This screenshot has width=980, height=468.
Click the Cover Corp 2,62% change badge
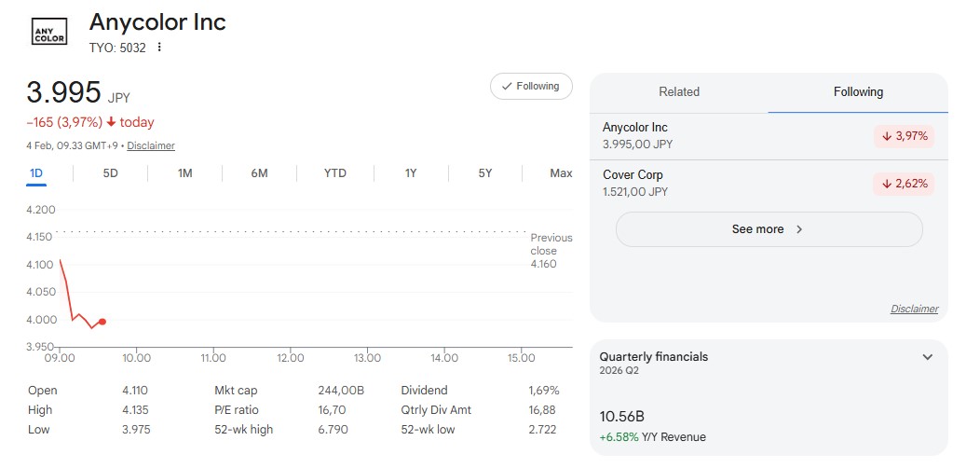[904, 184]
